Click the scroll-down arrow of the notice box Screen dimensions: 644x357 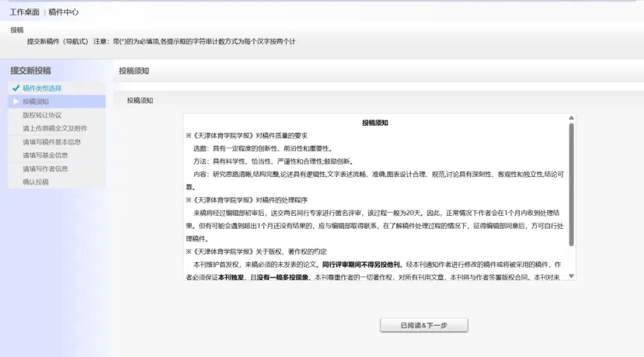[x=572, y=276]
